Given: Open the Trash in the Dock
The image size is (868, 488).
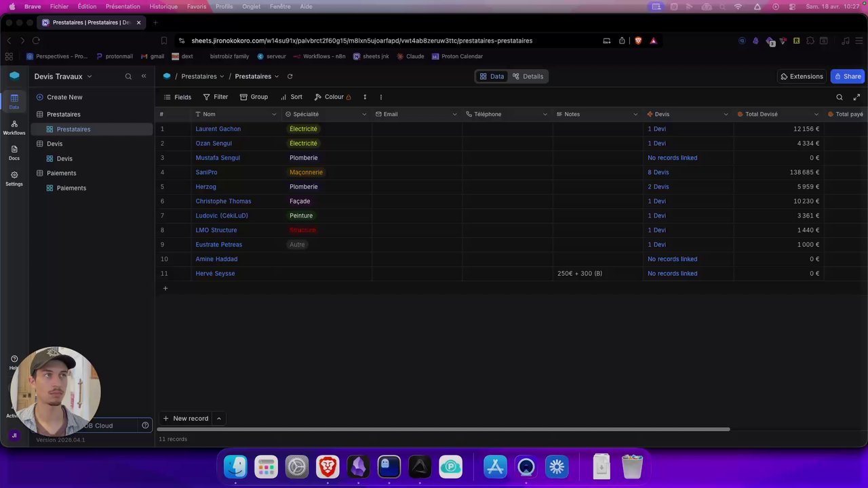Looking at the screenshot, I should click(632, 466).
